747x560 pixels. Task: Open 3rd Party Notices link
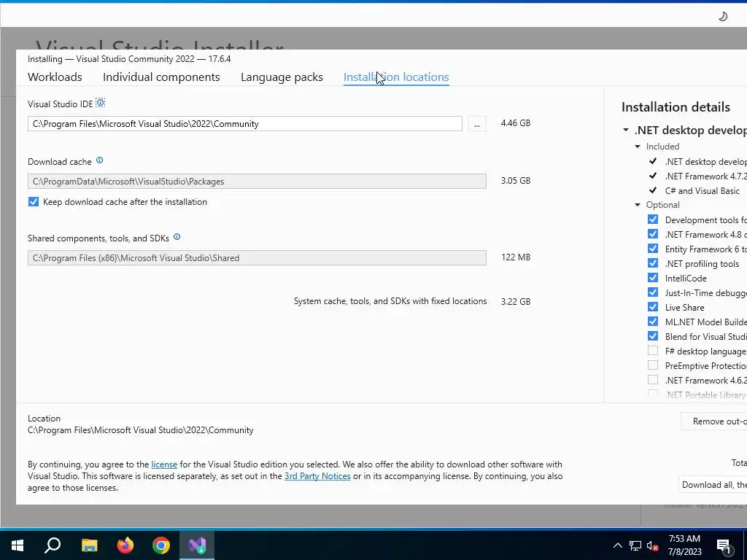tap(317, 476)
